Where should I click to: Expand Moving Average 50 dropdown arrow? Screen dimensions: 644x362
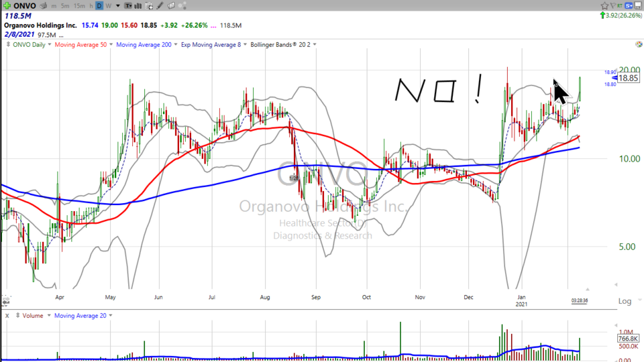pos(111,44)
